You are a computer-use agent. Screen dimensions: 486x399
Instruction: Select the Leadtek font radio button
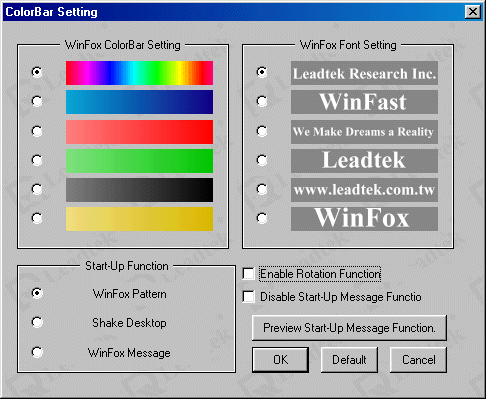262,160
